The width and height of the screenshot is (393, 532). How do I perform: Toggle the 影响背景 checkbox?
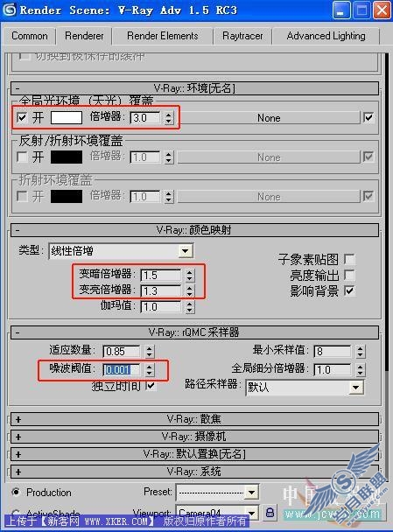pyautogui.click(x=349, y=290)
